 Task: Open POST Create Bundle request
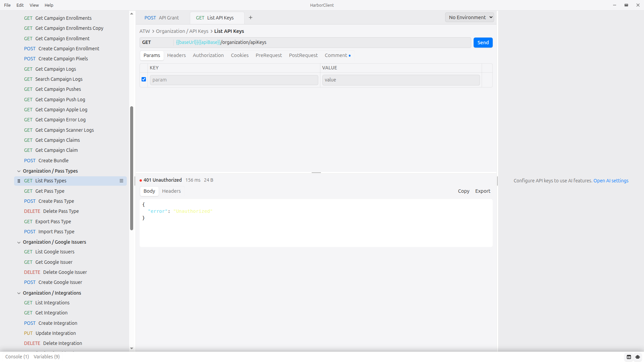pos(46,161)
